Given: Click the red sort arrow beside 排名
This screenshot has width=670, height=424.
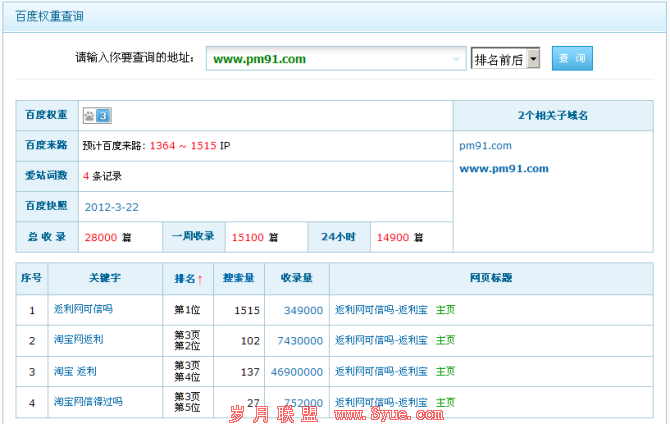Looking at the screenshot, I should click(200, 280).
